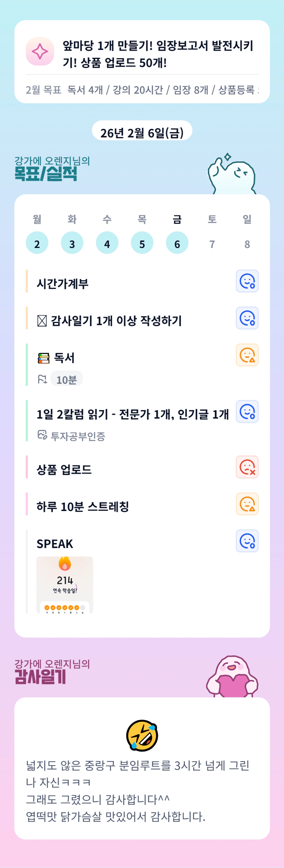Viewport: 284px width, 868px height.
Task: Open the 투자공부인증 link
Action: 78,436
